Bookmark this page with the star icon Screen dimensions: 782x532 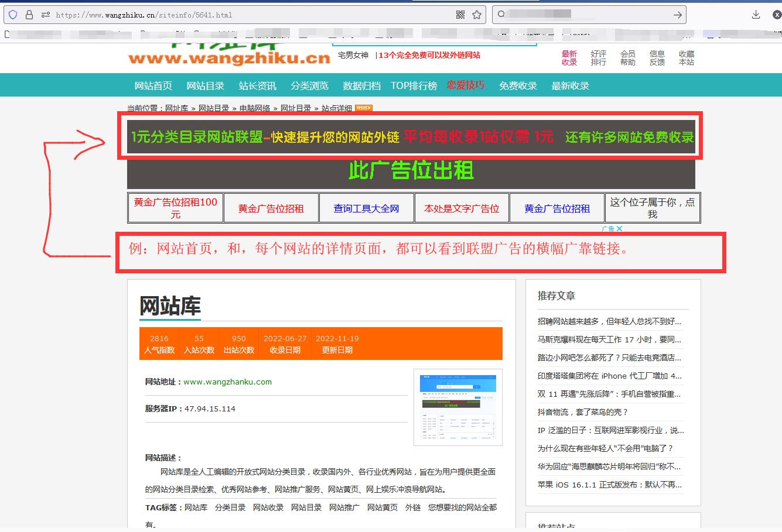tap(477, 15)
